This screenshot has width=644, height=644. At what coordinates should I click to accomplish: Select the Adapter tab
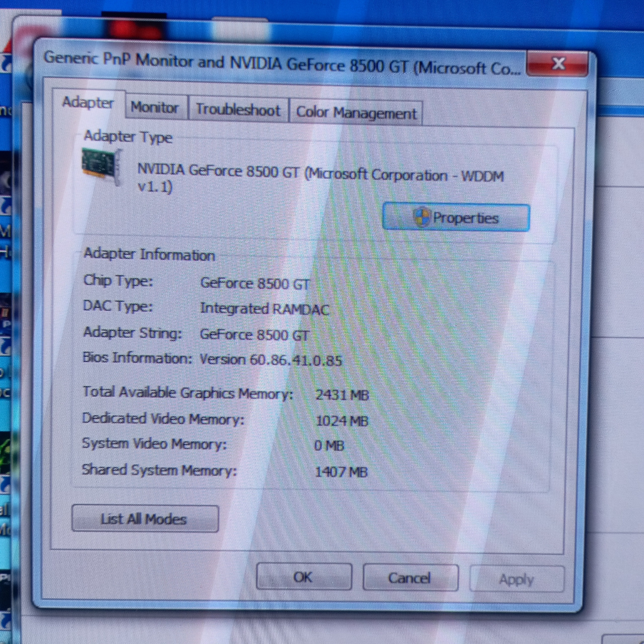[x=88, y=103]
